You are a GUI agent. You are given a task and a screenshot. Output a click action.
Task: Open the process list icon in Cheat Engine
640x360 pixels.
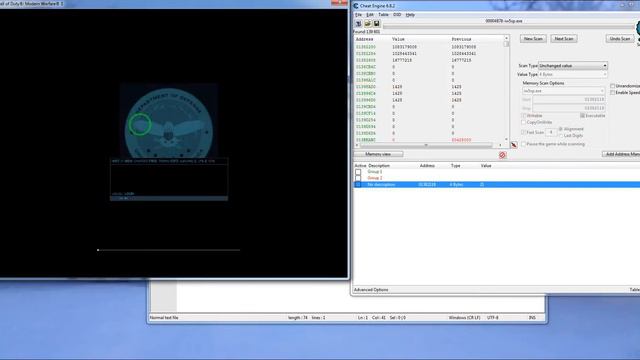pyautogui.click(x=358, y=24)
